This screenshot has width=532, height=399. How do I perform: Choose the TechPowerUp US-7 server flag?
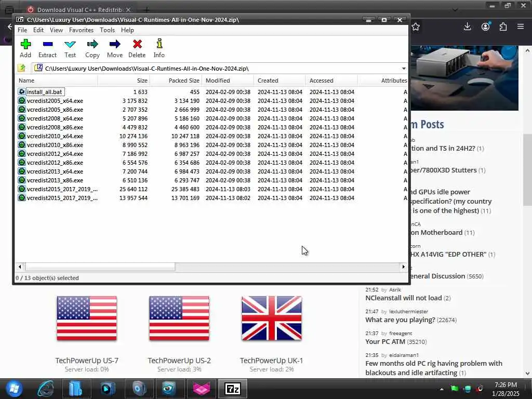click(x=87, y=318)
